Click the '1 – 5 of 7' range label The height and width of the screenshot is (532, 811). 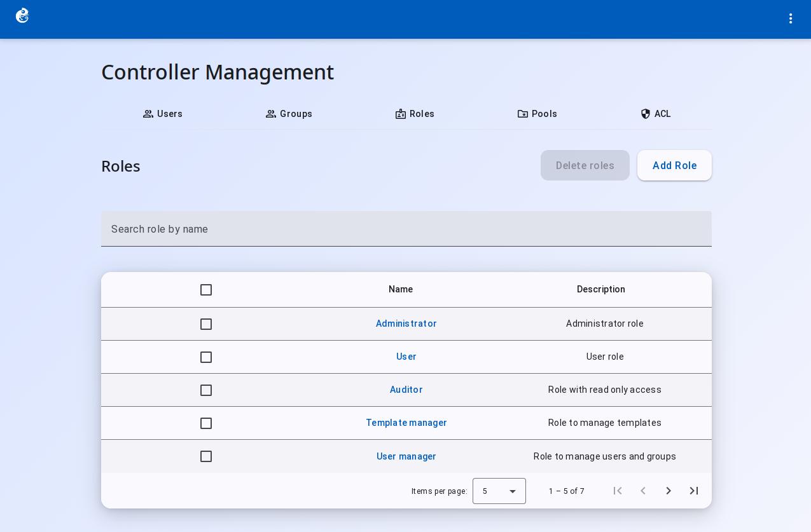coord(567,491)
